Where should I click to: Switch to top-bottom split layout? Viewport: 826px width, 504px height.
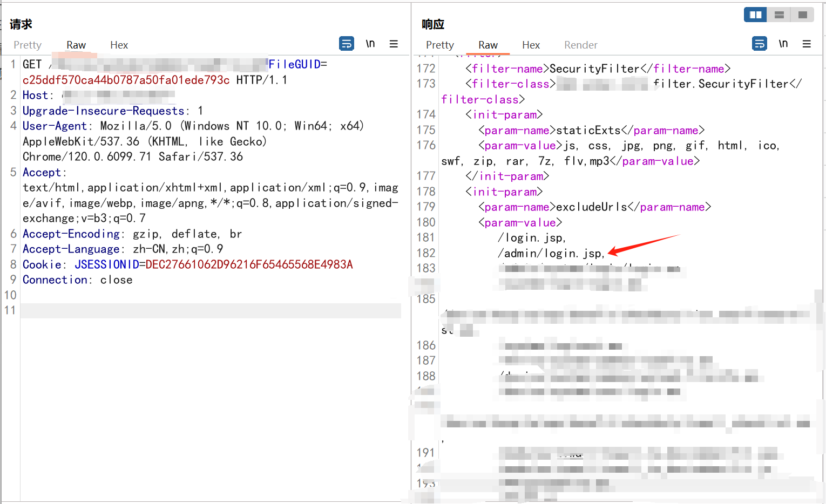click(x=779, y=15)
